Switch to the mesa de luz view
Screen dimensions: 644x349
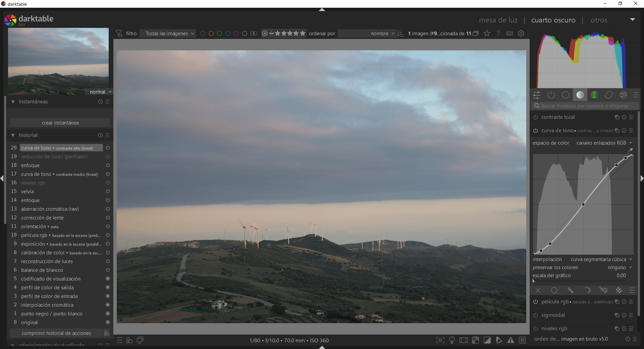pos(498,20)
